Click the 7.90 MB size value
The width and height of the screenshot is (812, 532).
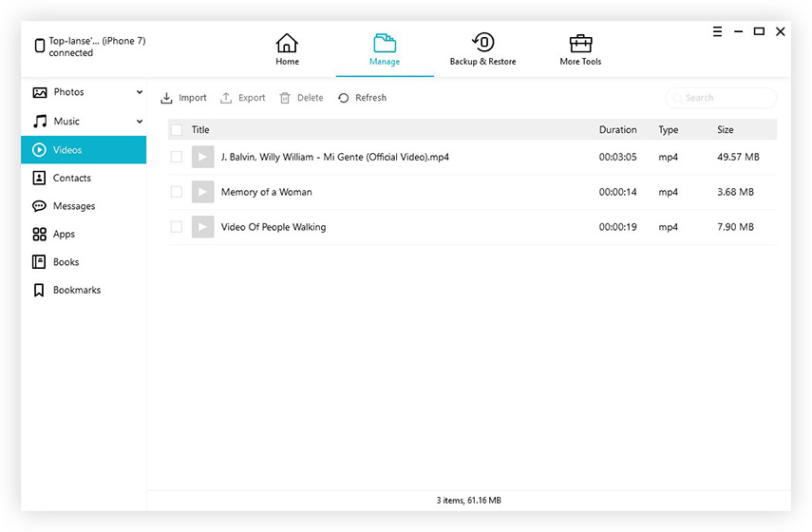click(x=735, y=227)
